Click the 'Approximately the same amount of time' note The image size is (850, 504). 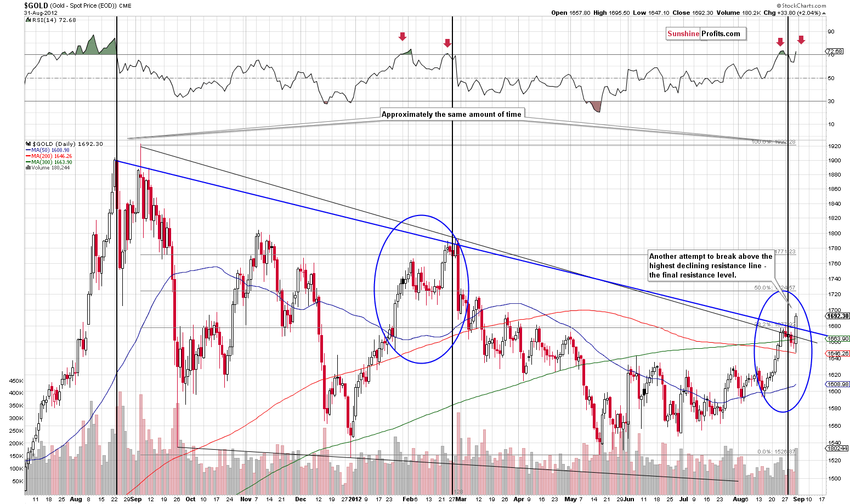click(451, 114)
